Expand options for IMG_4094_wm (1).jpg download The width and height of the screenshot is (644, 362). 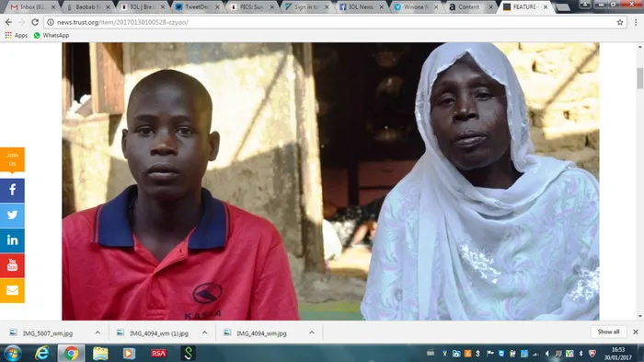coord(204,333)
